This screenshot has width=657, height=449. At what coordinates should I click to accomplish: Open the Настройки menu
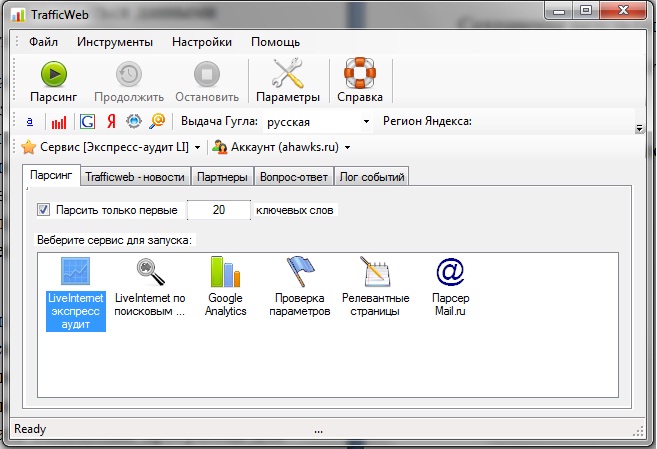201,42
